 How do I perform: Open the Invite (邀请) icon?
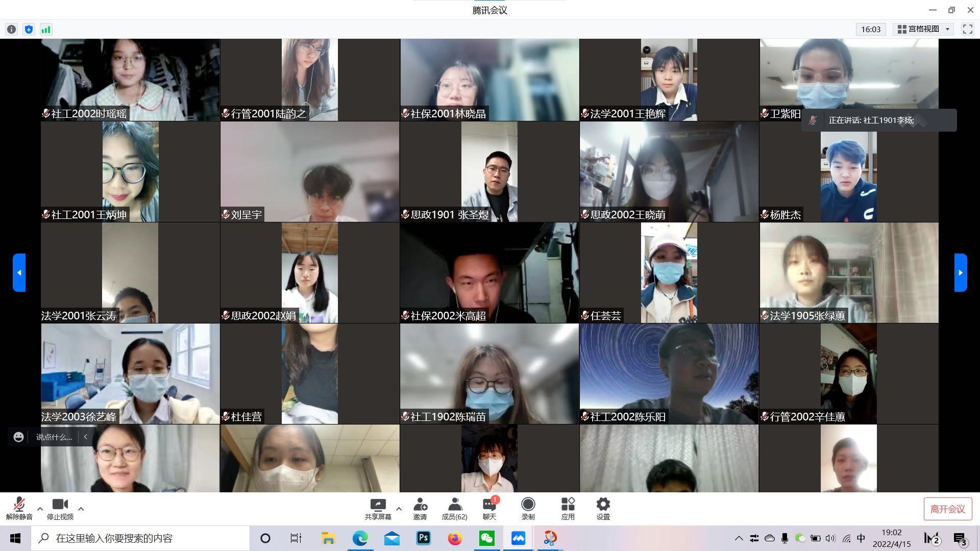click(420, 509)
